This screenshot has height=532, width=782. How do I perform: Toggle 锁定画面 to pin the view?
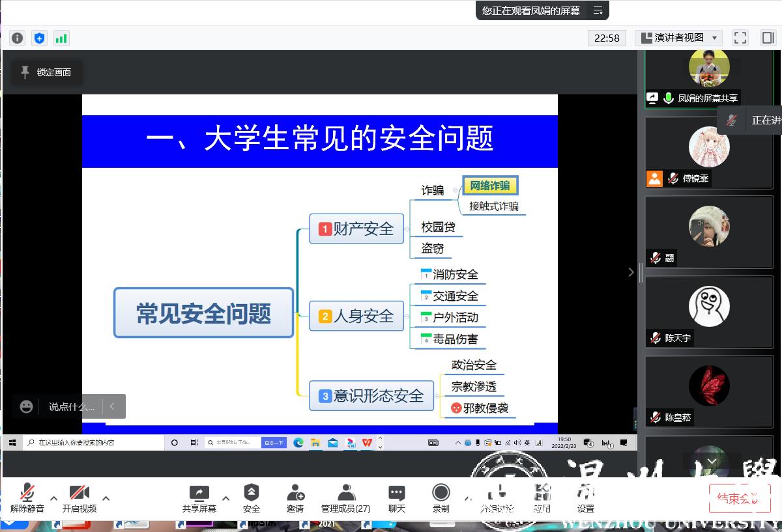point(46,72)
